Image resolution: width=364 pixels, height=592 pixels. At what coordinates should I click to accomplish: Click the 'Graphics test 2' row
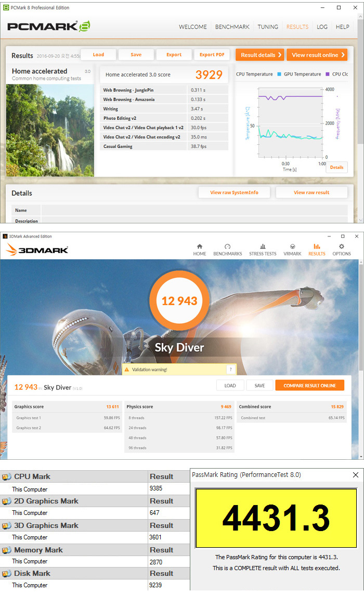click(x=67, y=428)
